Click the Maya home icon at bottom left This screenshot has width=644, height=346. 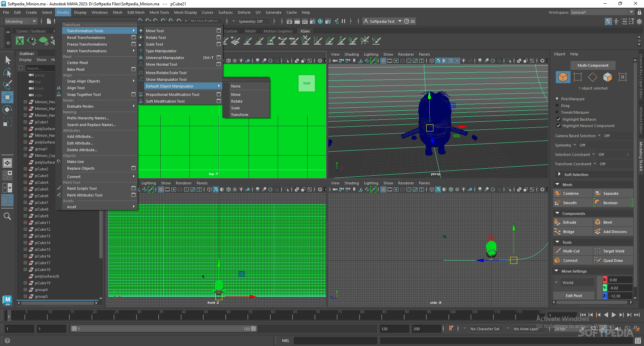(7, 300)
